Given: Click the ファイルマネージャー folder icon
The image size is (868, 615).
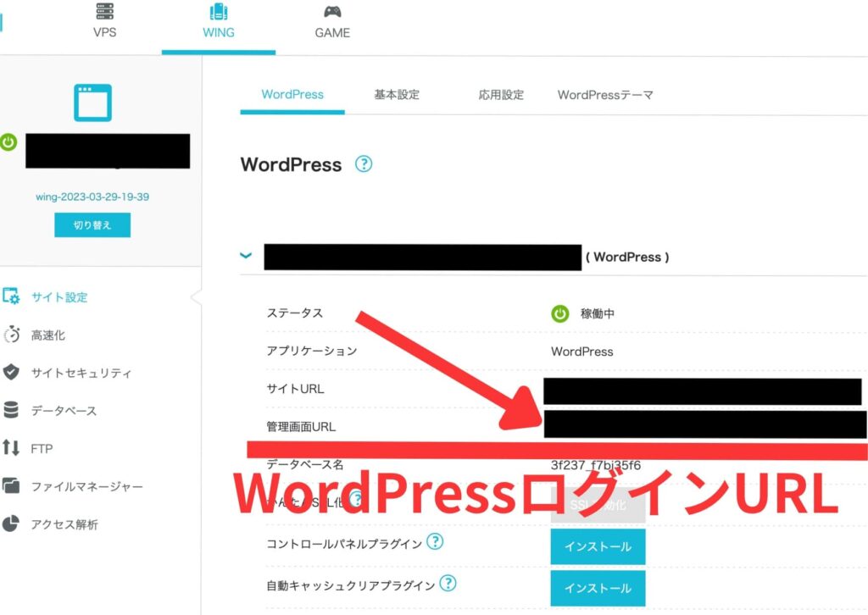Looking at the screenshot, I should tap(11, 485).
